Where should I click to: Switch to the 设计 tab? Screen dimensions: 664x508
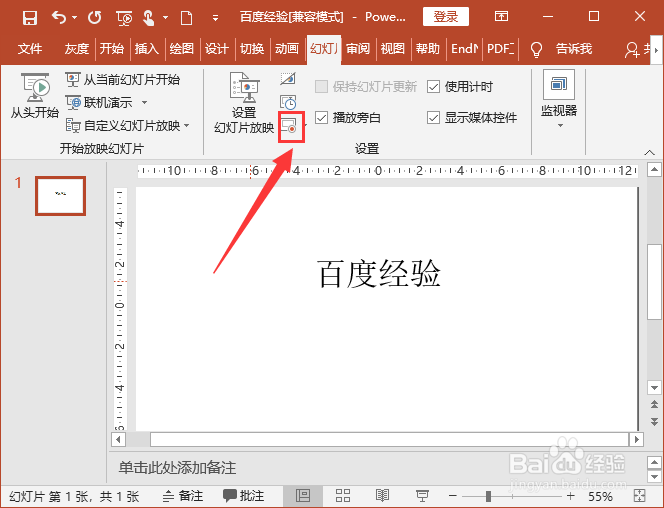click(x=217, y=49)
